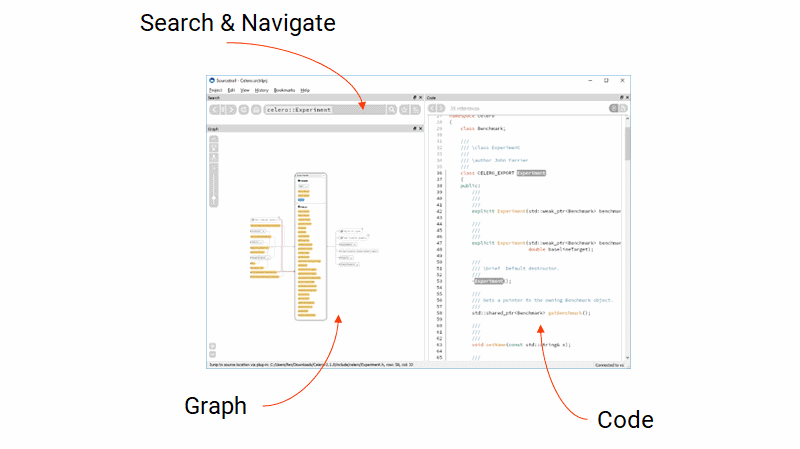The width and height of the screenshot is (800, 449).
Task: Go to next reference in Code panel
Action: tap(442, 108)
